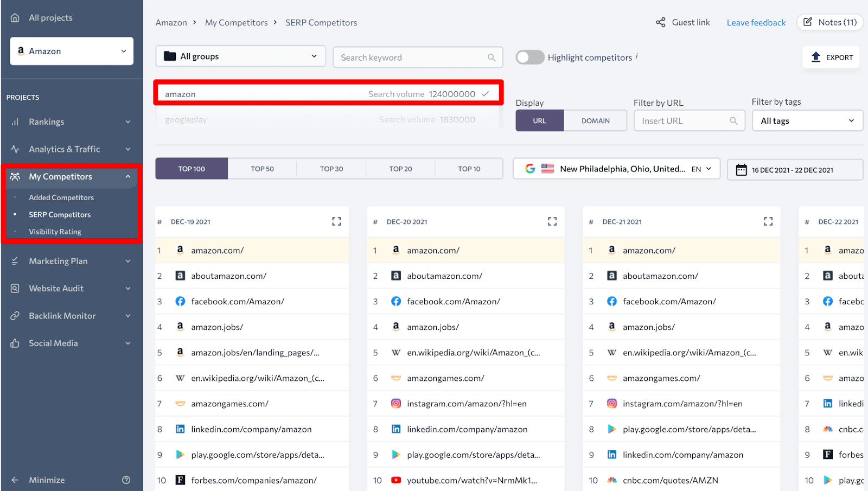Click the Leave feedback link
Viewport: 868px width, 491px height.
pos(756,23)
